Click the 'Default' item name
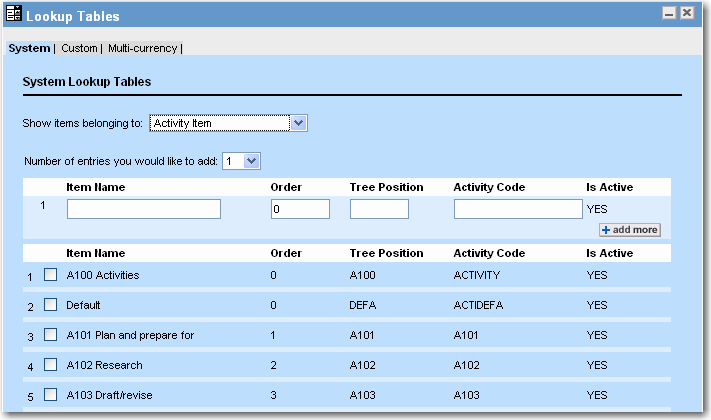This screenshot has height=420, width=711. click(83, 305)
